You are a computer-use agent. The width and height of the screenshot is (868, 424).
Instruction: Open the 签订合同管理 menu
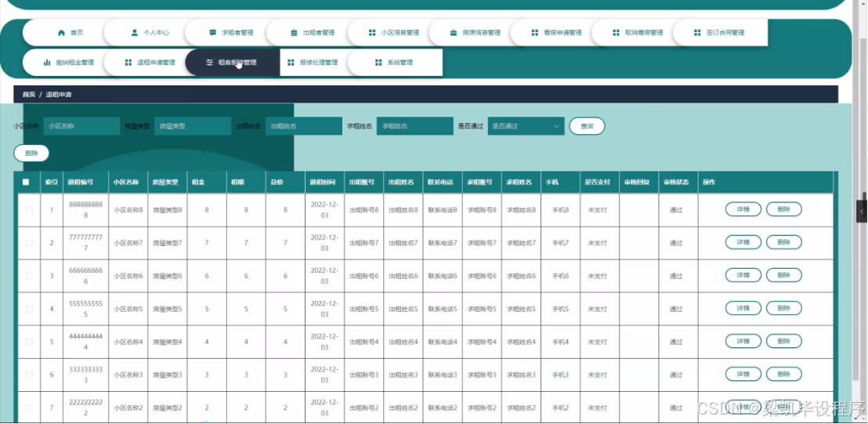pyautogui.click(x=719, y=33)
